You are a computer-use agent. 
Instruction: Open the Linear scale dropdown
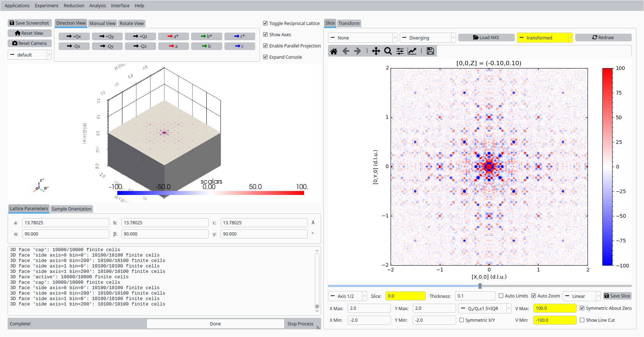coord(581,296)
